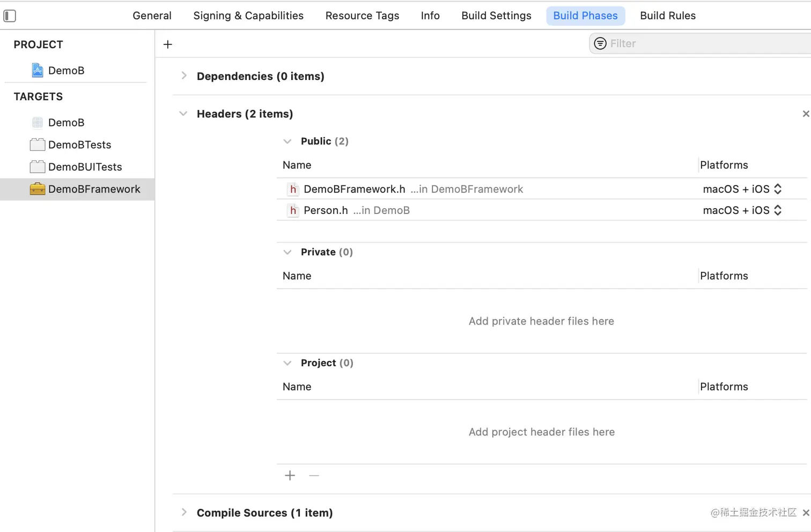
Task: Click the DemoBFramework.h header file icon
Action: click(293, 189)
